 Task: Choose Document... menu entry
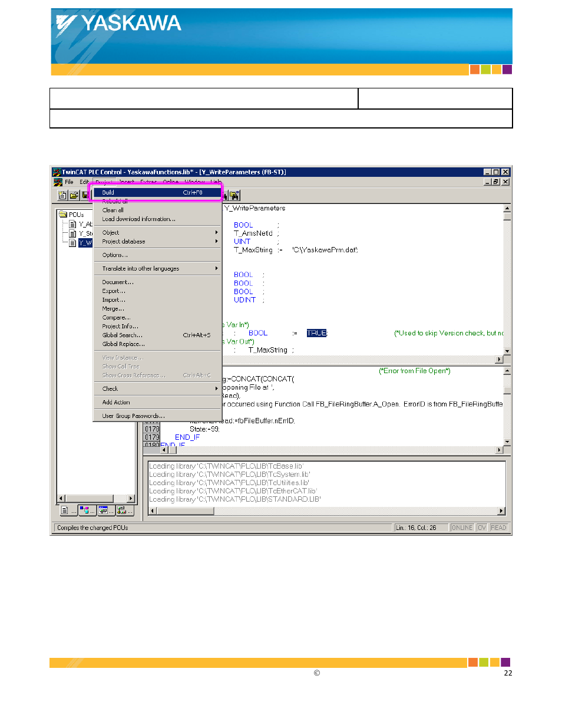pyautogui.click(x=157, y=282)
